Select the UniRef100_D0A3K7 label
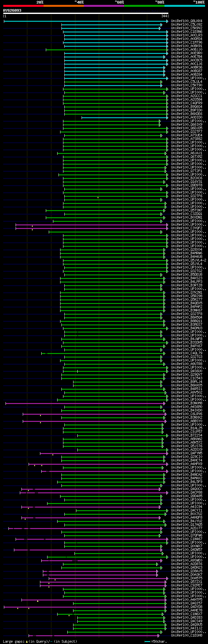 coord(187,575)
